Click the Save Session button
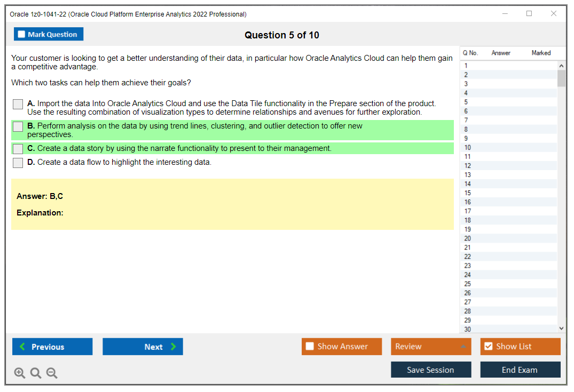 point(431,370)
